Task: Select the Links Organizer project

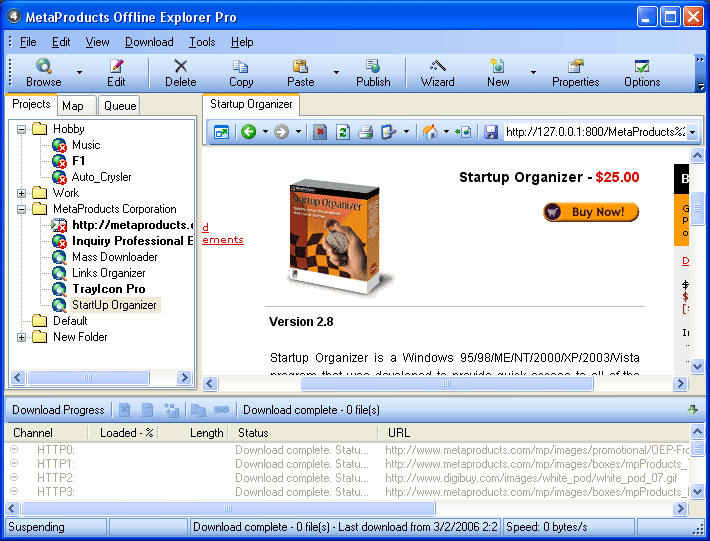Action: [109, 273]
